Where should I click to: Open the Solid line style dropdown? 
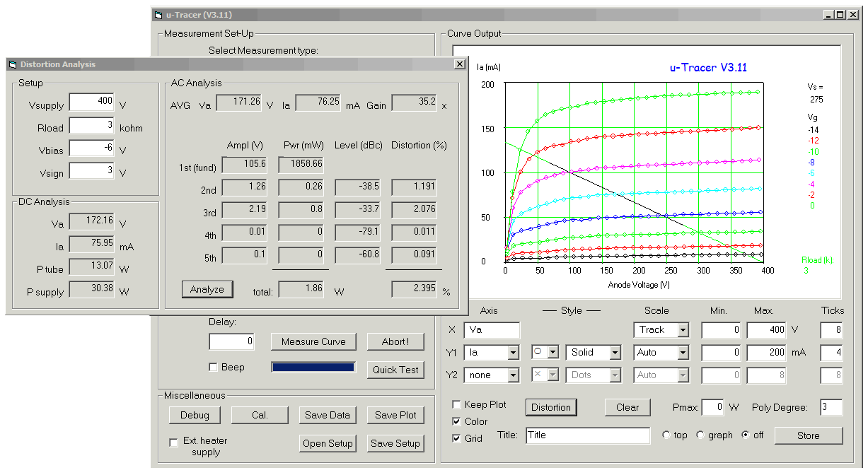click(x=613, y=352)
